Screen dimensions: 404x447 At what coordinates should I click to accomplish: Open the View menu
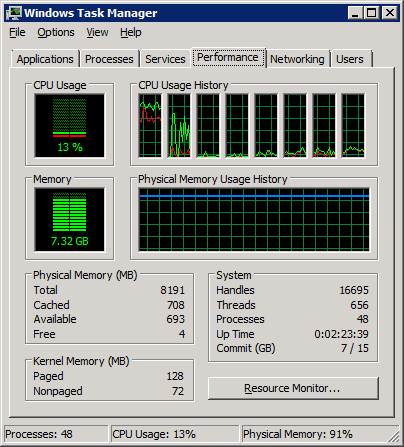(x=97, y=32)
